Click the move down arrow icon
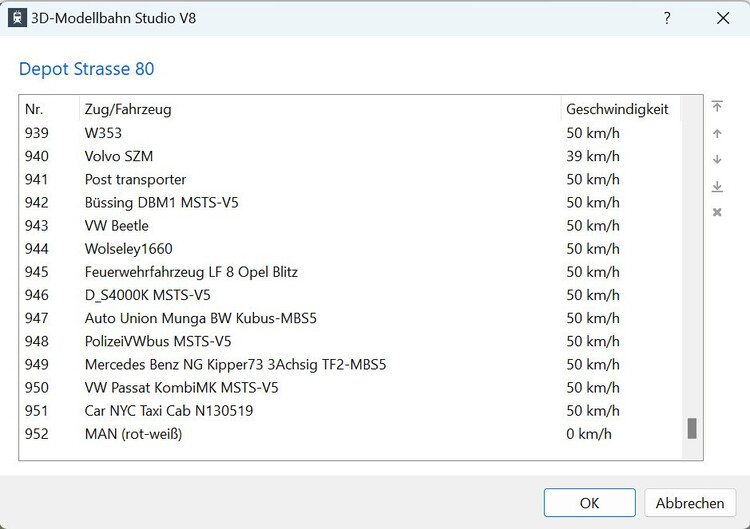This screenshot has height=529, width=750. pos(717,160)
